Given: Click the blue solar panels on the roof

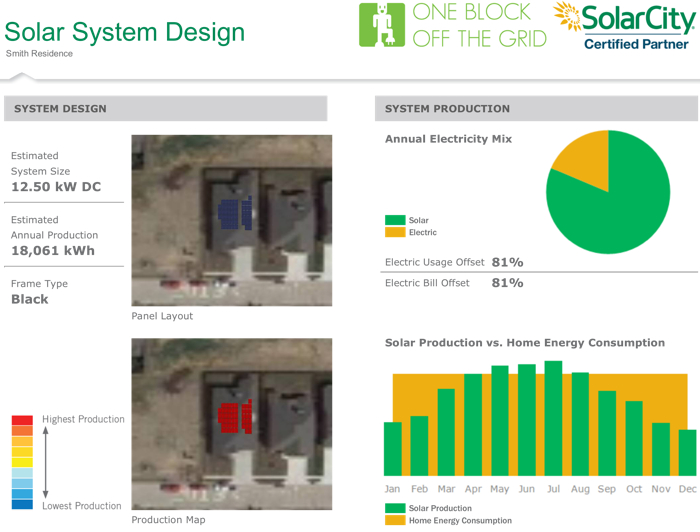Looking at the screenshot, I should (234, 213).
